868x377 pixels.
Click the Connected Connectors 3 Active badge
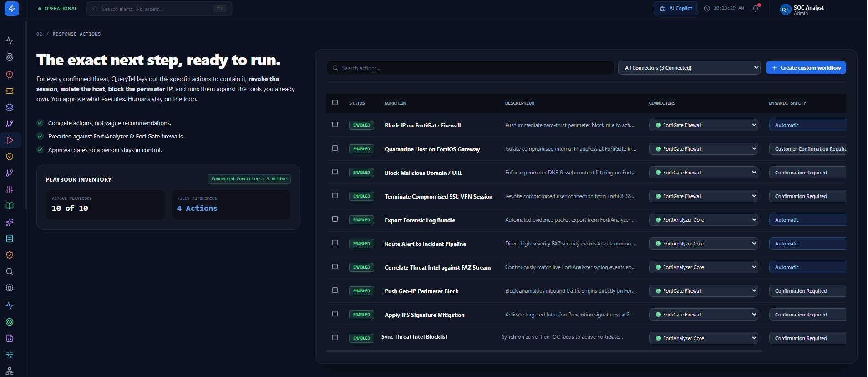(x=249, y=179)
